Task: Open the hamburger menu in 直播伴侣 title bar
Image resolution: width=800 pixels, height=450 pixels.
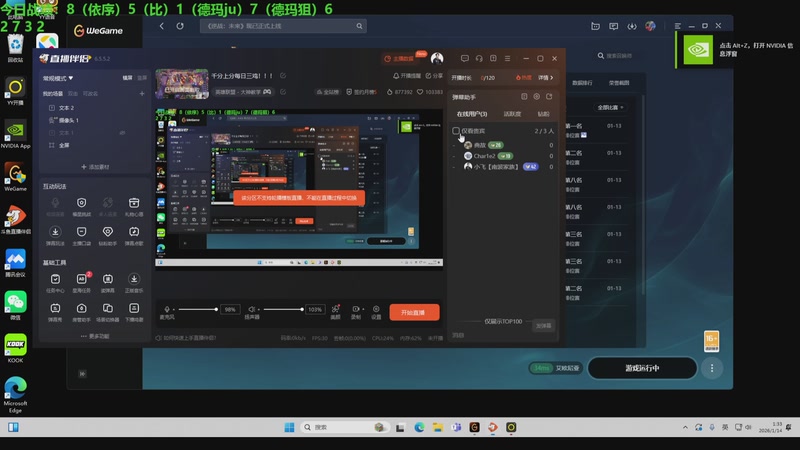Action: [x=507, y=58]
